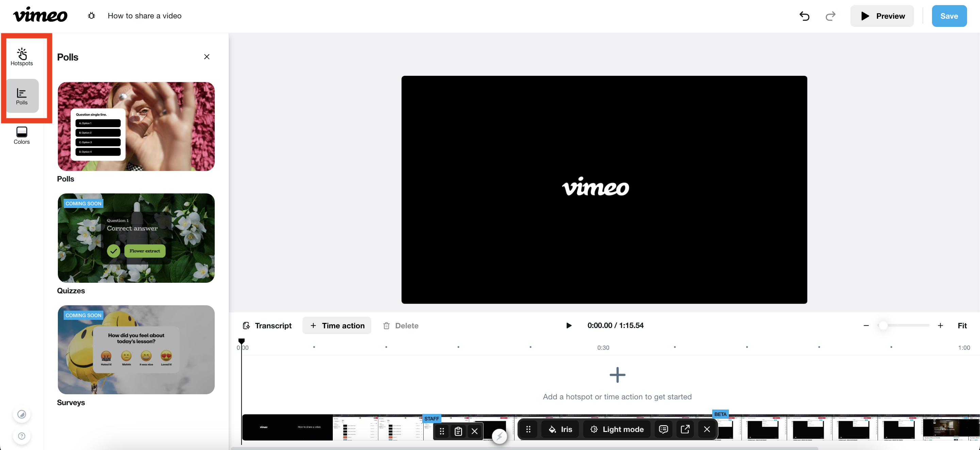The width and height of the screenshot is (980, 450).
Task: Click the Transcript tab
Action: click(x=267, y=325)
